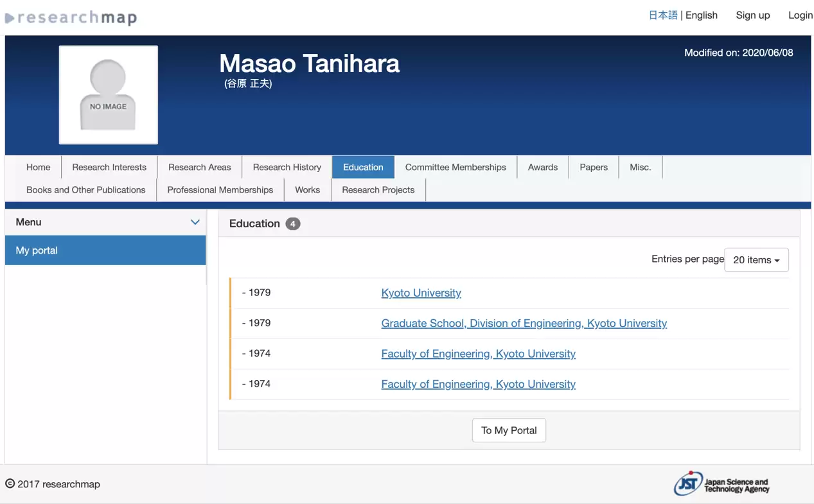Open the Research Interests tab
Image resolution: width=814 pixels, height=504 pixels.
(x=109, y=167)
